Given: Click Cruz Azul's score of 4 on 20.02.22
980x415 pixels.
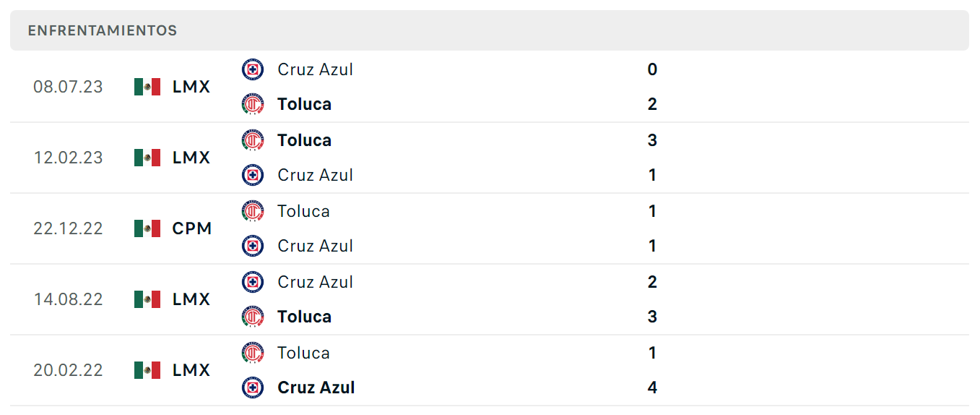Looking at the screenshot, I should pyautogui.click(x=652, y=388).
